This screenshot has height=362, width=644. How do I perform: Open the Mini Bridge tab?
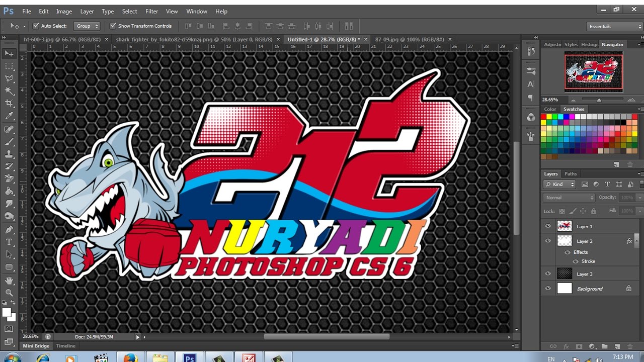(36, 346)
